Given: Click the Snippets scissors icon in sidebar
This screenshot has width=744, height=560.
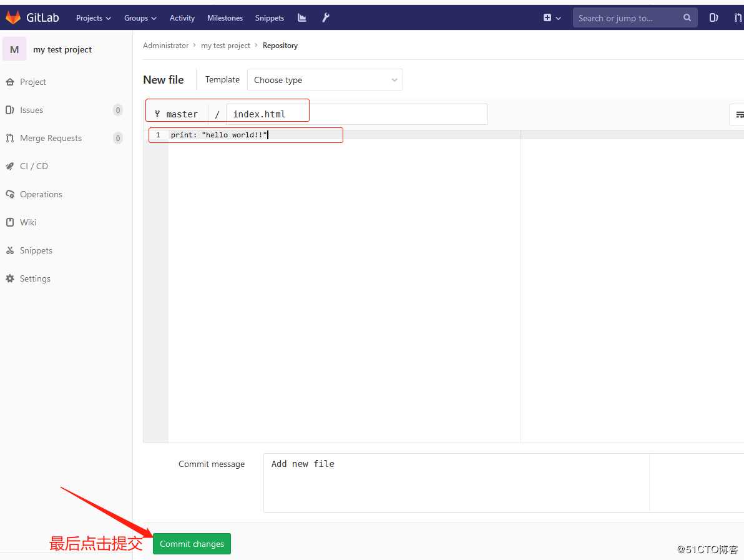Looking at the screenshot, I should pyautogui.click(x=10, y=250).
